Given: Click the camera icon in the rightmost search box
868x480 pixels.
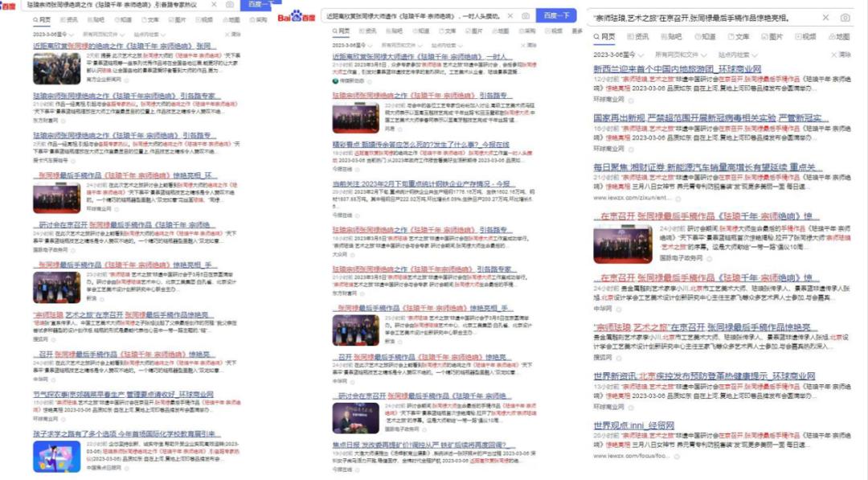Looking at the screenshot, I should point(845,17).
